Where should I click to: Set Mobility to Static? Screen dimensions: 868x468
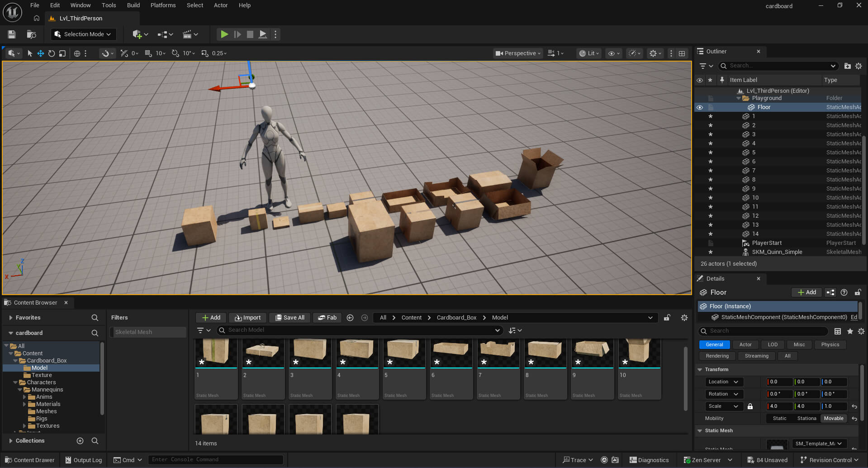[x=779, y=419]
